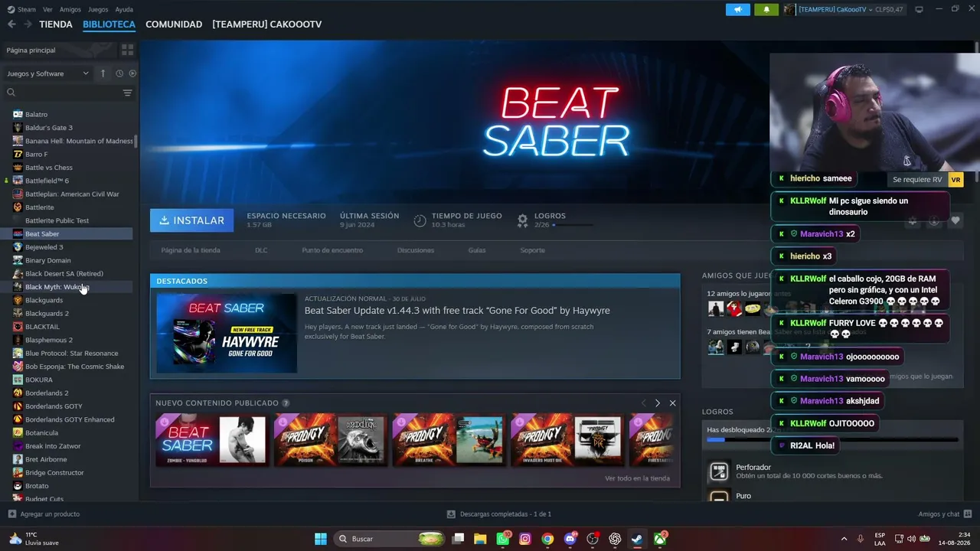This screenshot has height=551, width=980.
Task: Add Beat Saber to favorites heart icon
Action: click(955, 220)
